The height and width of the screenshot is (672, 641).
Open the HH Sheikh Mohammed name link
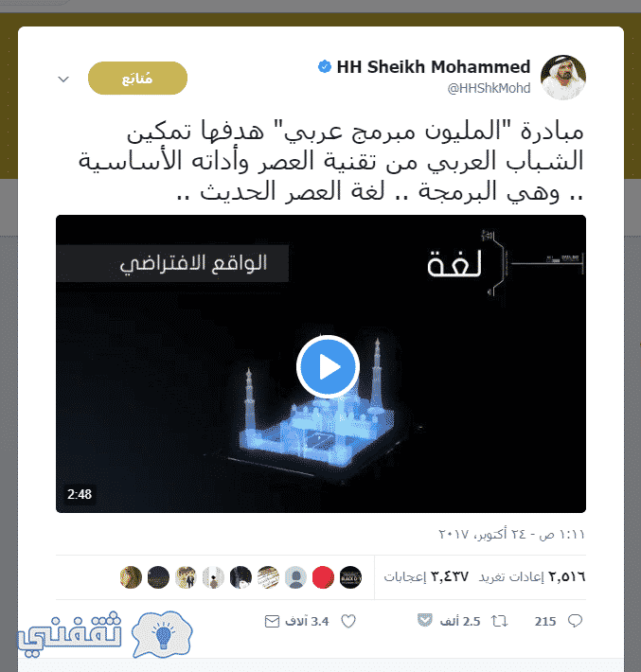click(x=433, y=67)
